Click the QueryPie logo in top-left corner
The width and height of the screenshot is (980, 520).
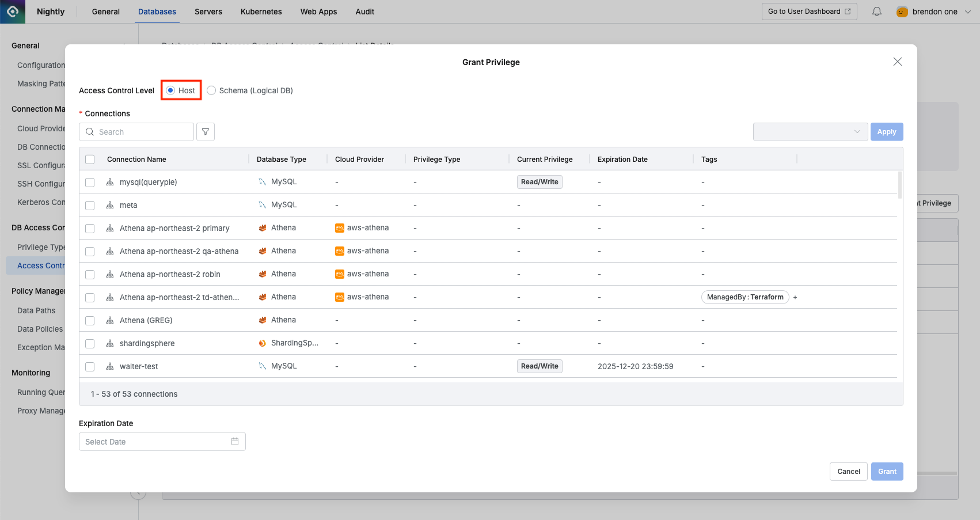tap(13, 12)
